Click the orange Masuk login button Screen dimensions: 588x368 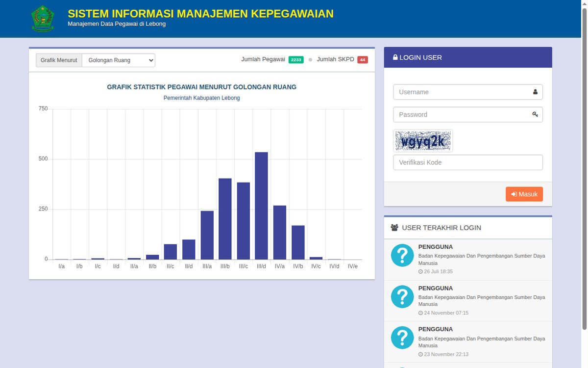tap(524, 194)
